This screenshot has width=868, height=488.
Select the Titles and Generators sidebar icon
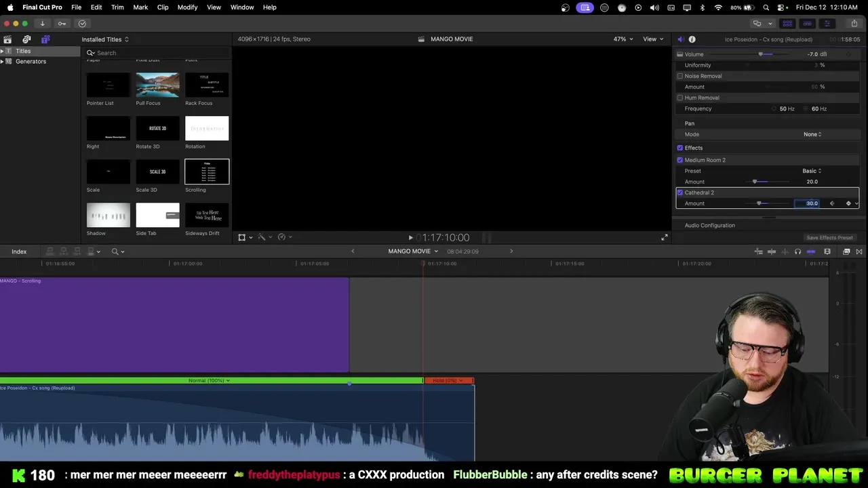point(45,39)
